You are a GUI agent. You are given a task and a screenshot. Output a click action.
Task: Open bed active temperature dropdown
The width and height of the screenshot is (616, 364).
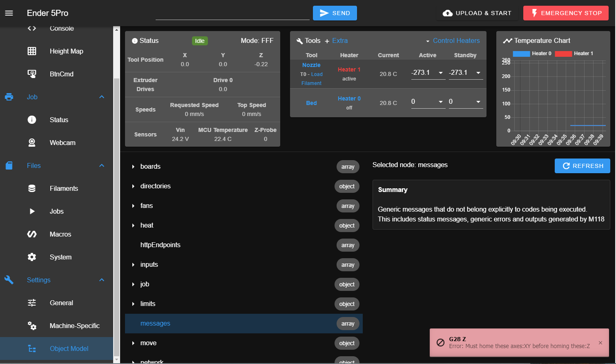pyautogui.click(x=441, y=102)
